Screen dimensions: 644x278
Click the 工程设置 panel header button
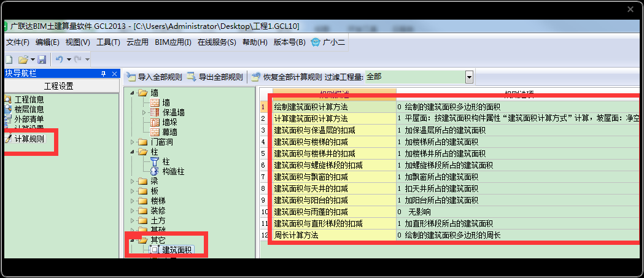(59, 87)
